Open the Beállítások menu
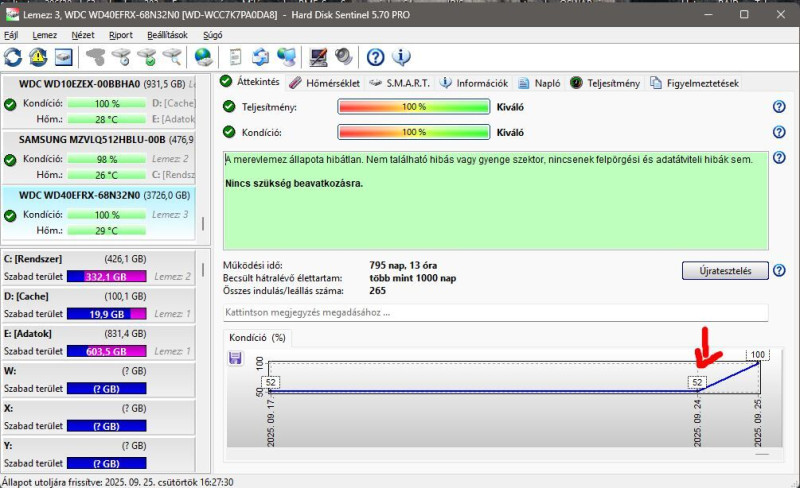This screenshot has width=800, height=488. click(x=167, y=35)
